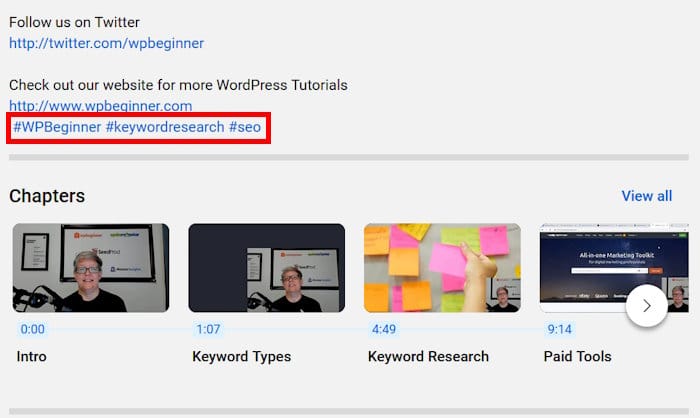Click View all chapters
The image size is (700, 418).
tap(646, 196)
